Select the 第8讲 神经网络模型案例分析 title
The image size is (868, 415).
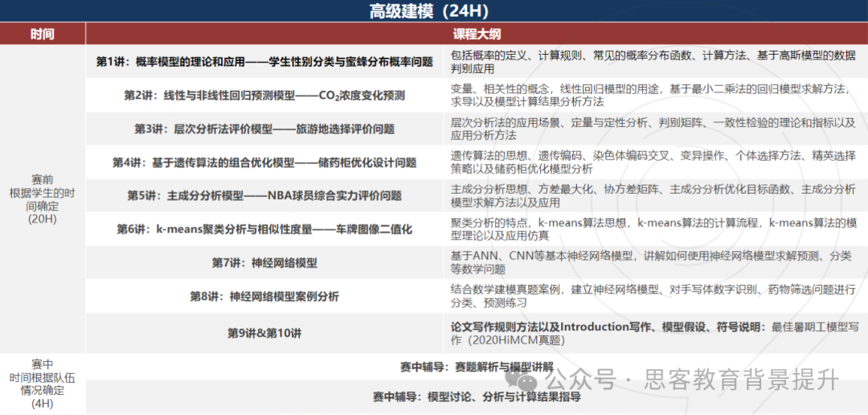264,297
